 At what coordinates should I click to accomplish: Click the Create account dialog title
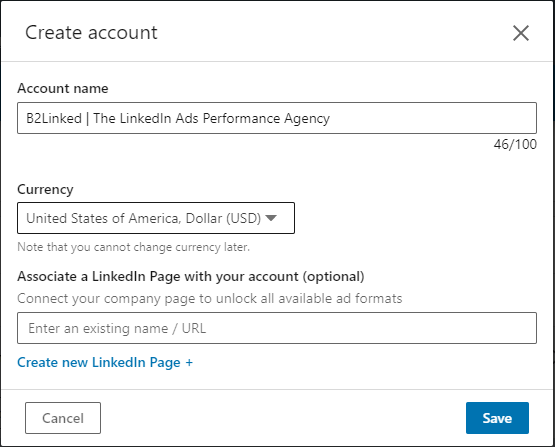tap(91, 33)
